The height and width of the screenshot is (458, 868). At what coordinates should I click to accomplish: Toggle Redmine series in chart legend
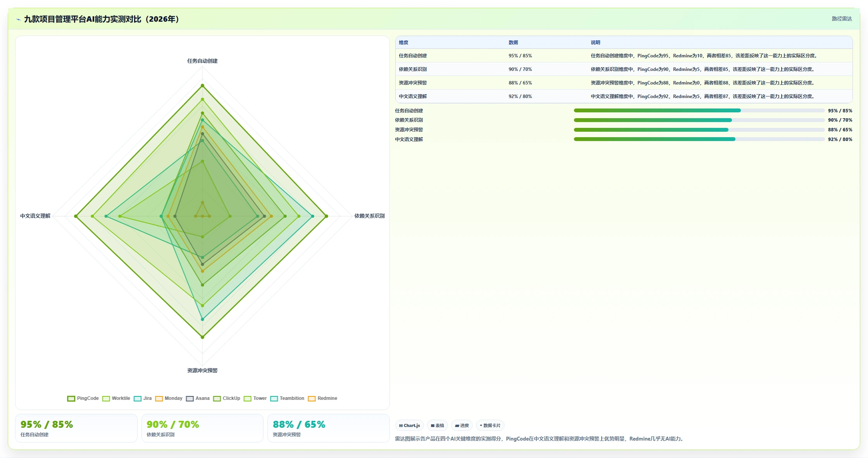[322, 398]
